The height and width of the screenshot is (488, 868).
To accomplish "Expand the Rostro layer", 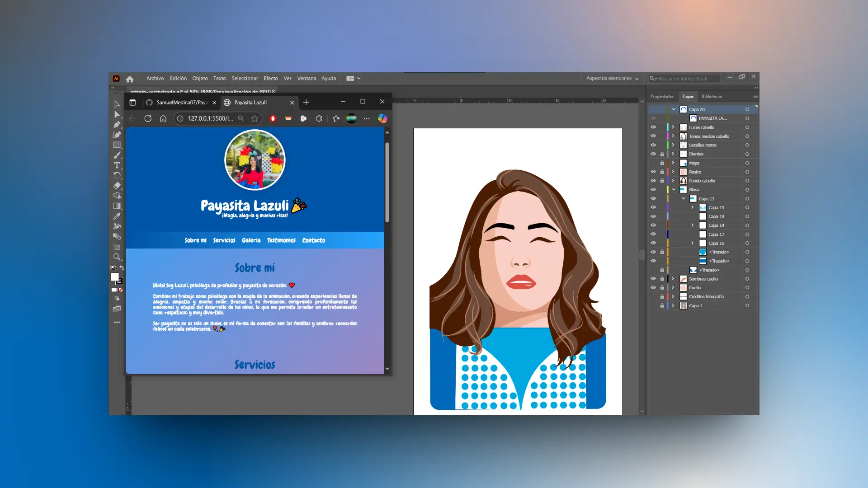I will 673,172.
